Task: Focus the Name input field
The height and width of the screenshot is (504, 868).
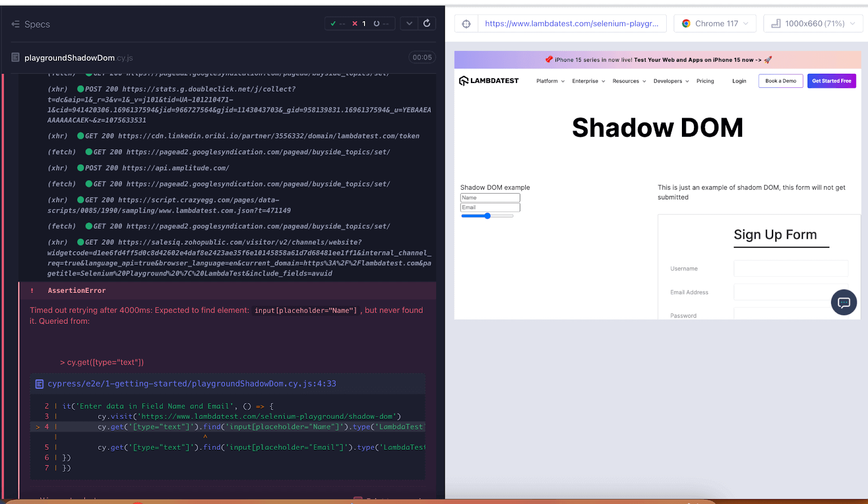Action: [490, 198]
